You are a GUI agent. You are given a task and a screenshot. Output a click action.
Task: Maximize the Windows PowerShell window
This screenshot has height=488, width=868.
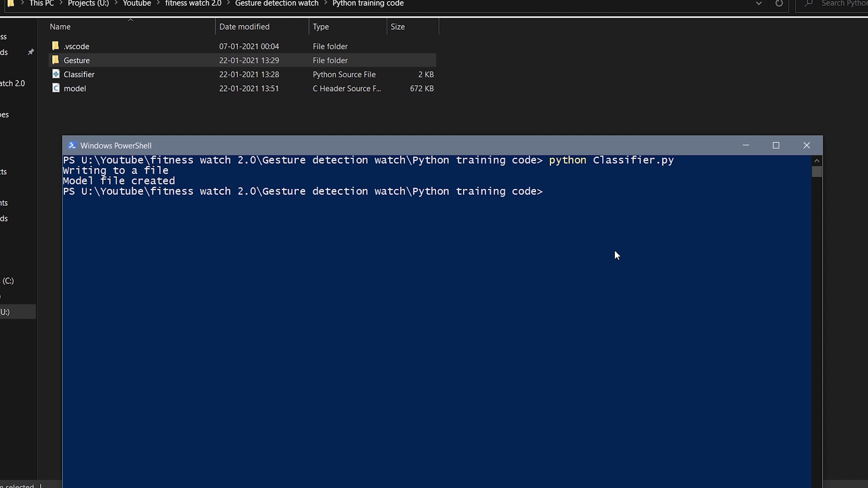tap(776, 145)
